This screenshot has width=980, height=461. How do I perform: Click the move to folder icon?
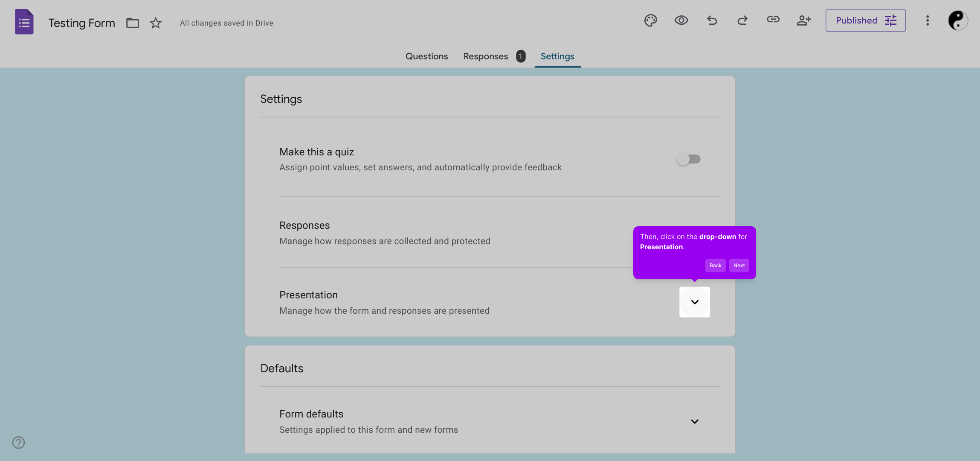[133, 23]
